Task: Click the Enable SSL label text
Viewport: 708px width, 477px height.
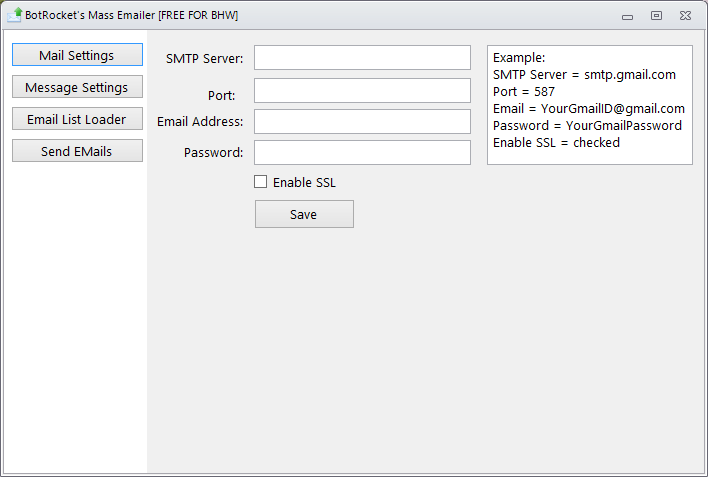Action: [x=304, y=182]
